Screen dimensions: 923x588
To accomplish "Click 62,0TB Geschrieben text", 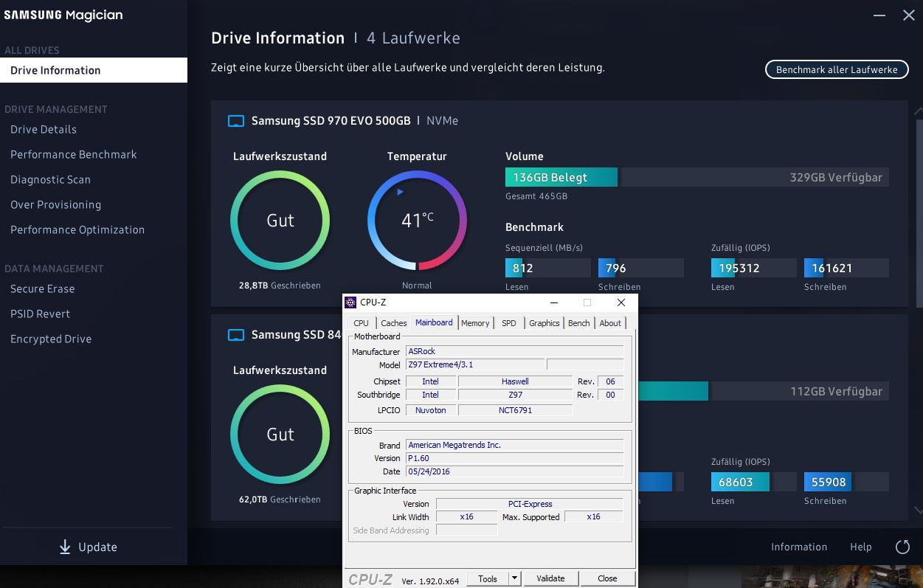I will tap(280, 499).
